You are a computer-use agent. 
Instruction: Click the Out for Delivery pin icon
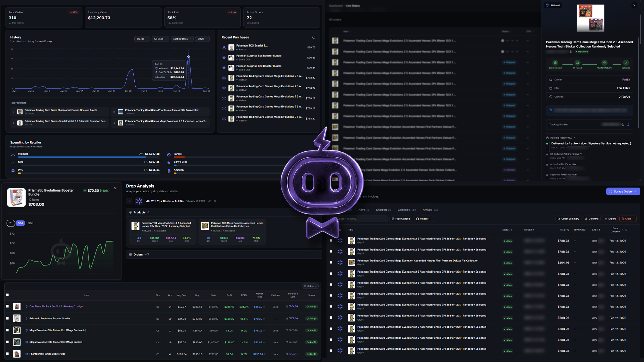(x=604, y=63)
